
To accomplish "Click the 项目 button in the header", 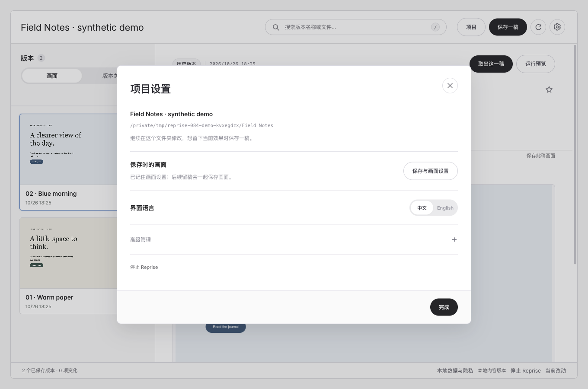I will pyautogui.click(x=471, y=27).
